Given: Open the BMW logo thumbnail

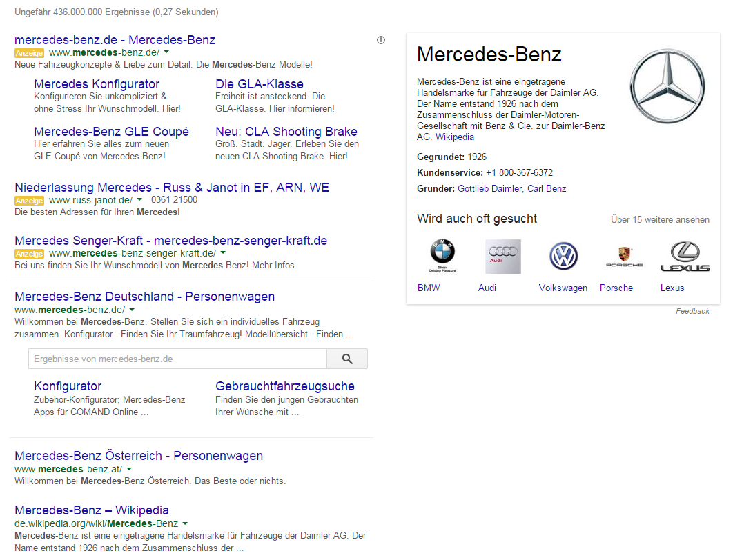Looking at the screenshot, I should [x=442, y=256].
